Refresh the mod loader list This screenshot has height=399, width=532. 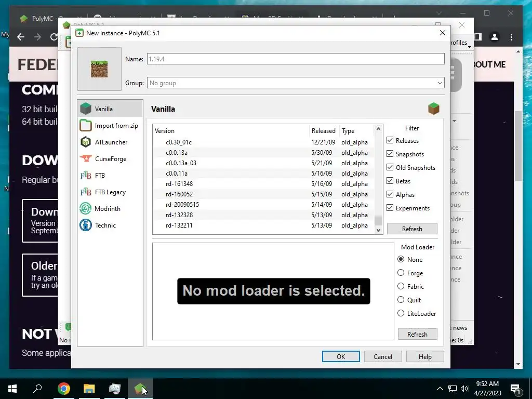click(417, 334)
